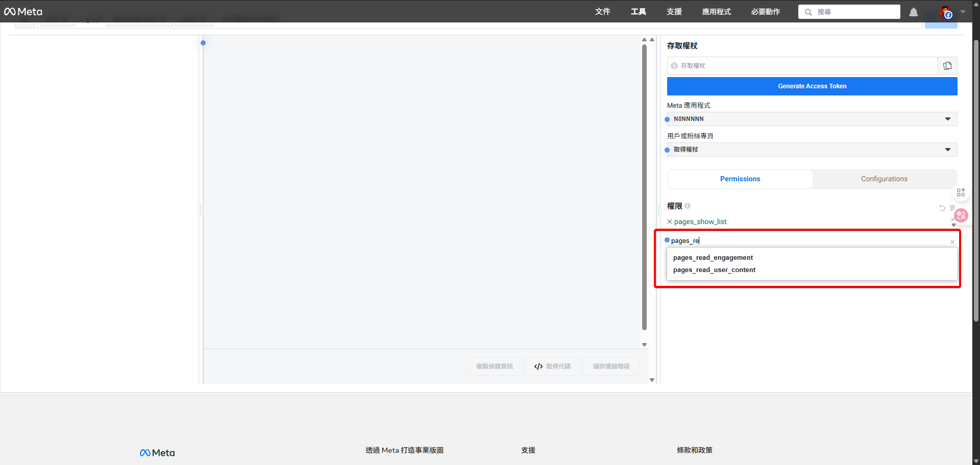Click the info icon beside 權限
Screen dimensions: 980x465
[688, 206]
